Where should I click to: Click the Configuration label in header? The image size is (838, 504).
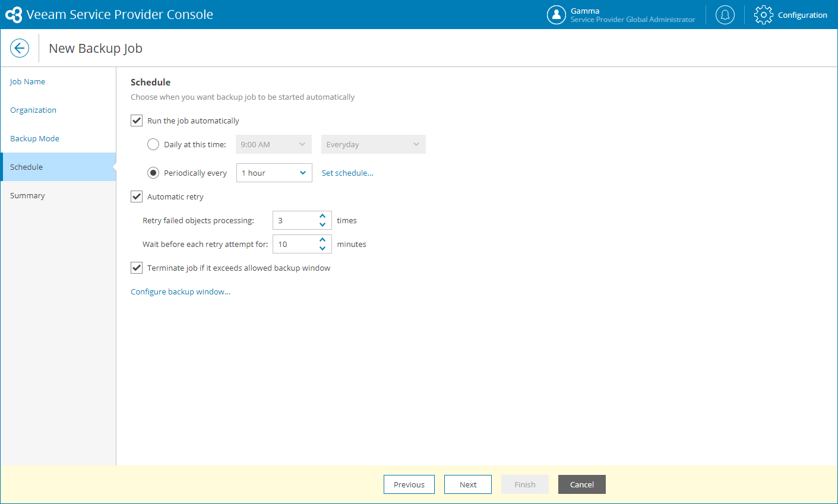[x=802, y=15]
